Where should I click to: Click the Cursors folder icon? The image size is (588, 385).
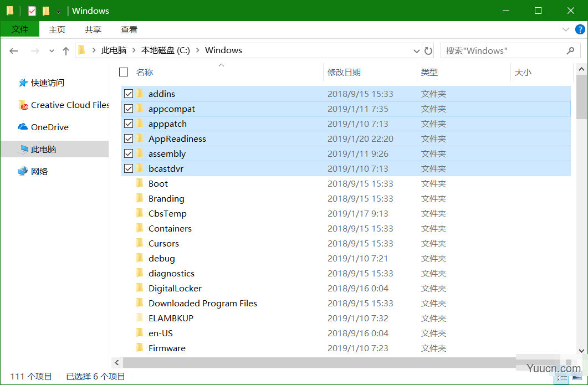click(140, 243)
